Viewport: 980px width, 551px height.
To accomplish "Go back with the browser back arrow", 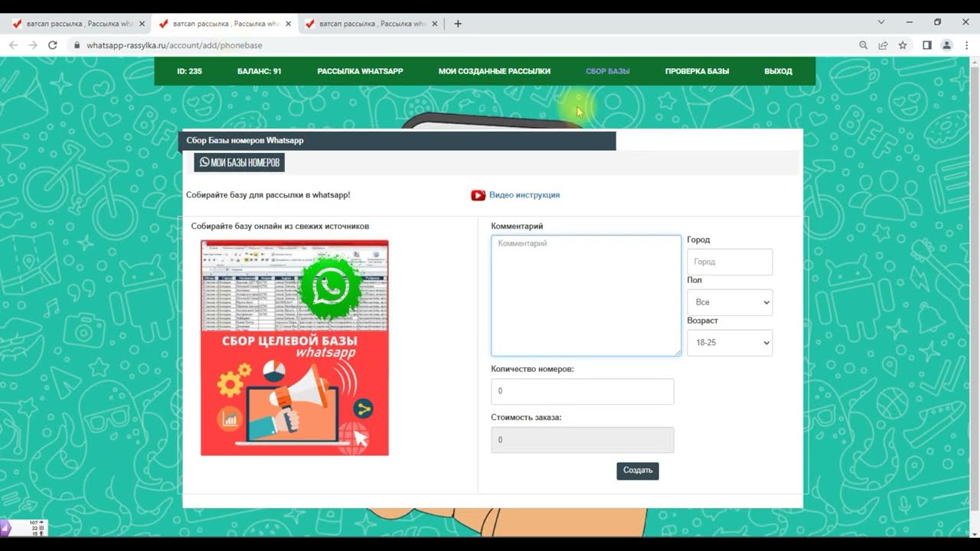I will 13,45.
